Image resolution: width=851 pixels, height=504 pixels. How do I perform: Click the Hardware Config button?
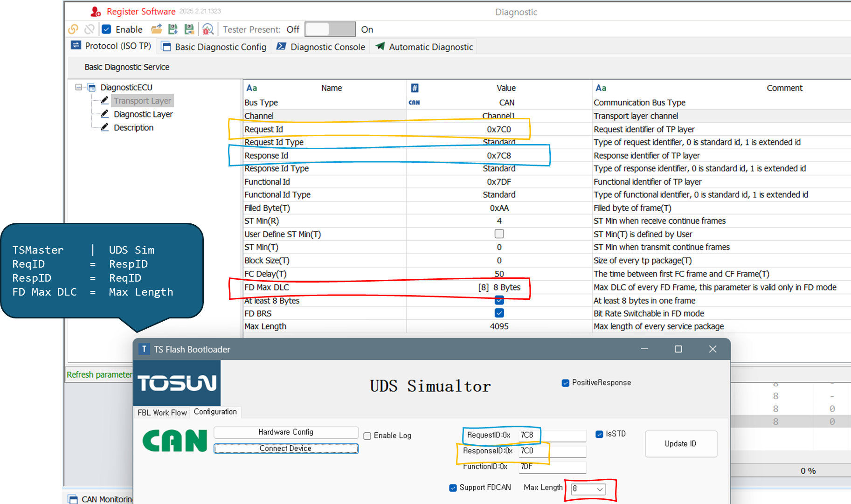pyautogui.click(x=286, y=432)
